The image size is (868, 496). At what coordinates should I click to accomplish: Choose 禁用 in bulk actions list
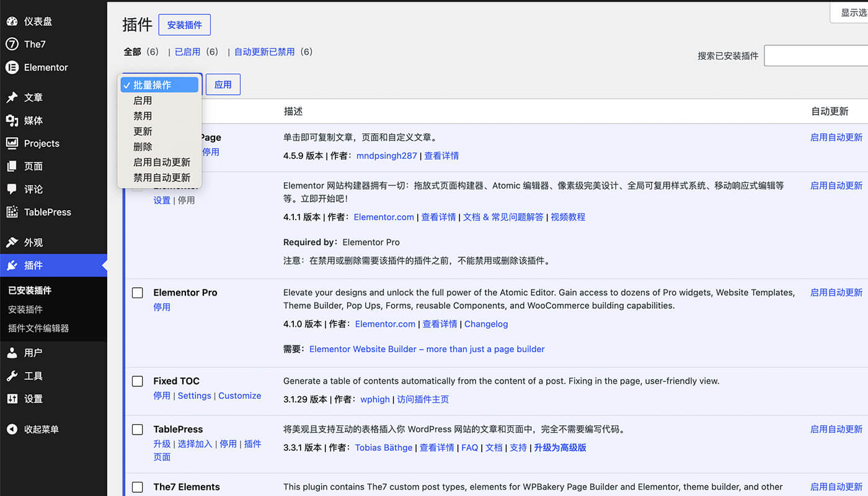click(x=159, y=116)
